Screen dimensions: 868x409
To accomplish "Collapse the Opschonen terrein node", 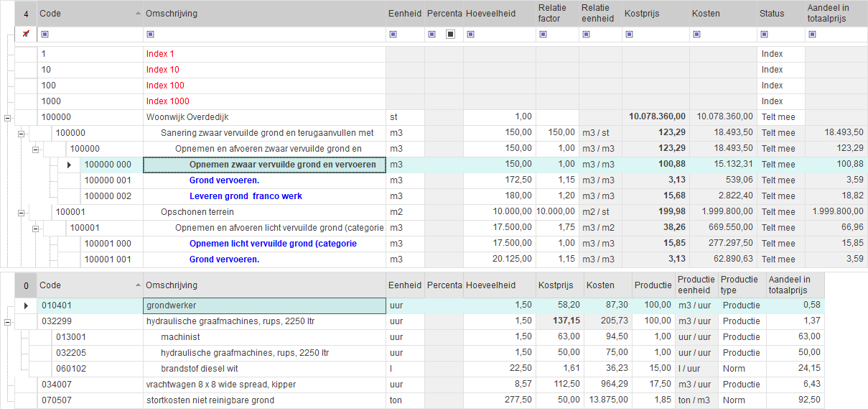I will pos(21,212).
